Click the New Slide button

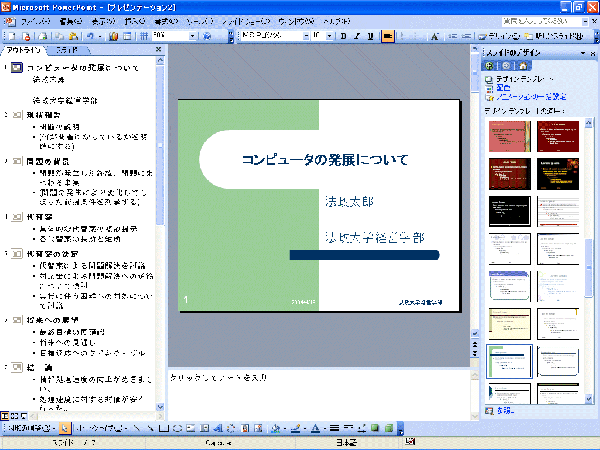[554, 36]
